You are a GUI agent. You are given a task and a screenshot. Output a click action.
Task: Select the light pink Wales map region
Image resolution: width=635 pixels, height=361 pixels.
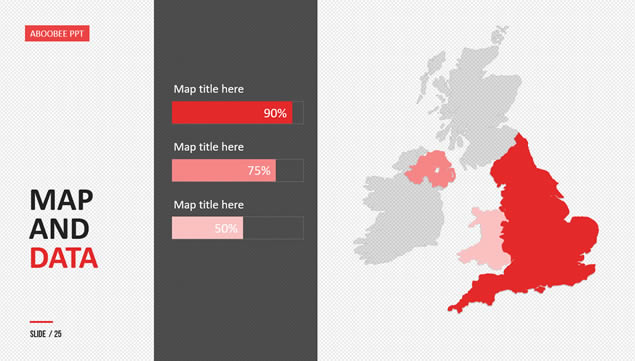[x=484, y=241]
